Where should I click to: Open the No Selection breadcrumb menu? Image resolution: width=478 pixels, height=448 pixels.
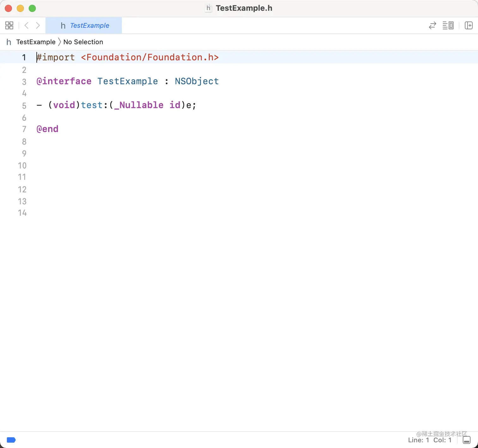click(83, 42)
